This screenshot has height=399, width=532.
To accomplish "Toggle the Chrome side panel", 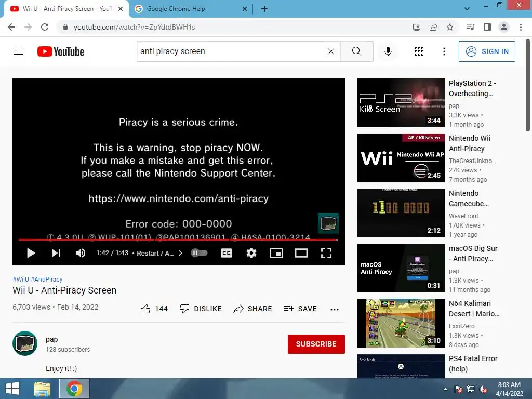I will [487, 27].
